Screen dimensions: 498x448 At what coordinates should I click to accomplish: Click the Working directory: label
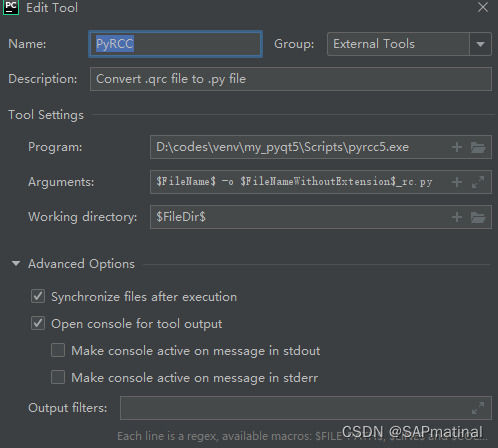83,217
